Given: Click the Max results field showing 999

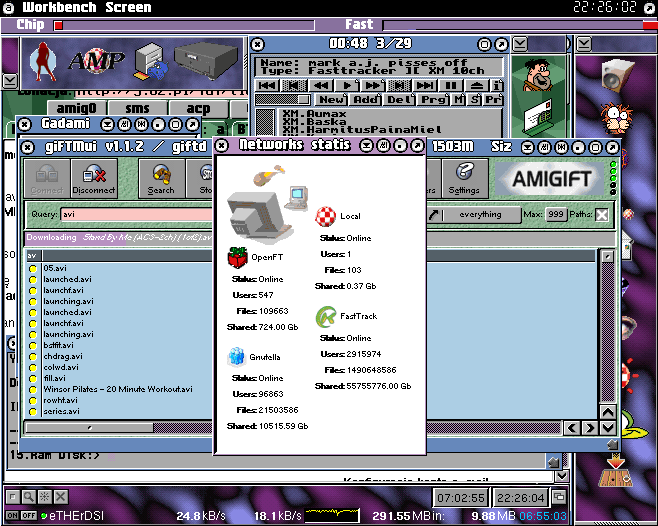Looking at the screenshot, I should (x=556, y=215).
